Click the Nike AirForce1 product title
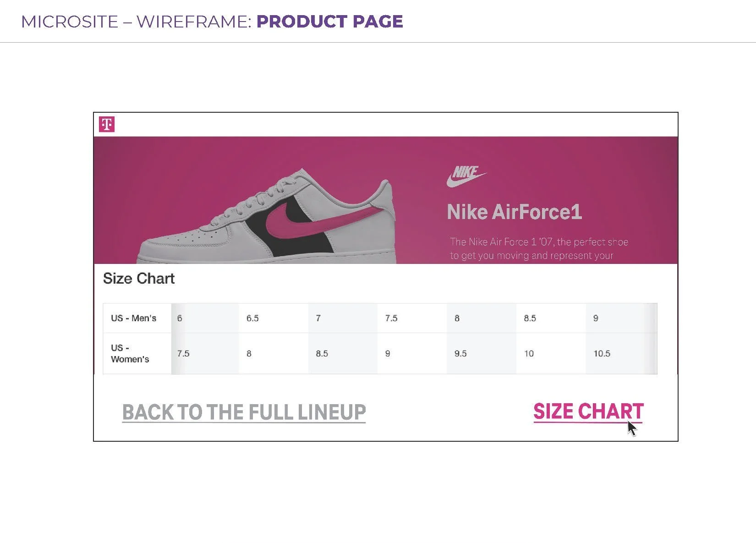 (x=514, y=212)
